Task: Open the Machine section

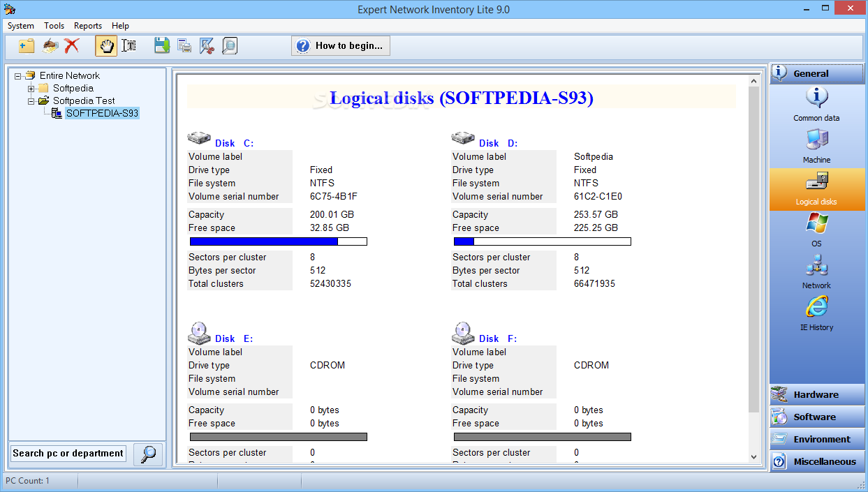Action: pyautogui.click(x=816, y=146)
